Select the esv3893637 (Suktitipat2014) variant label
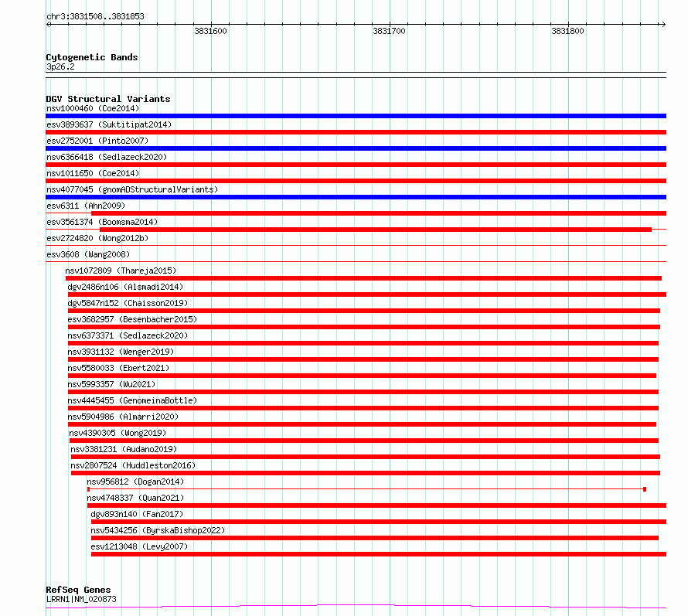 tap(109, 124)
